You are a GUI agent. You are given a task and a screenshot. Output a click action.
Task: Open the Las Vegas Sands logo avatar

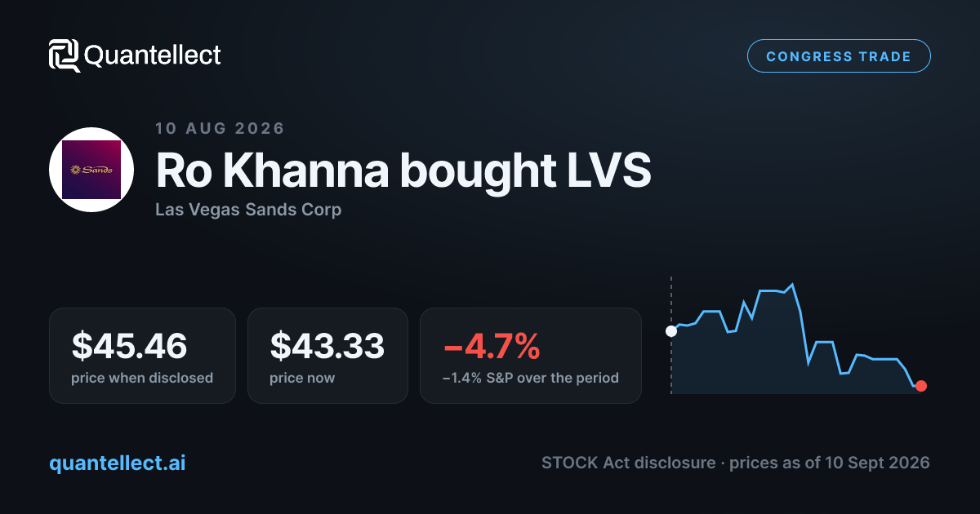tap(91, 170)
